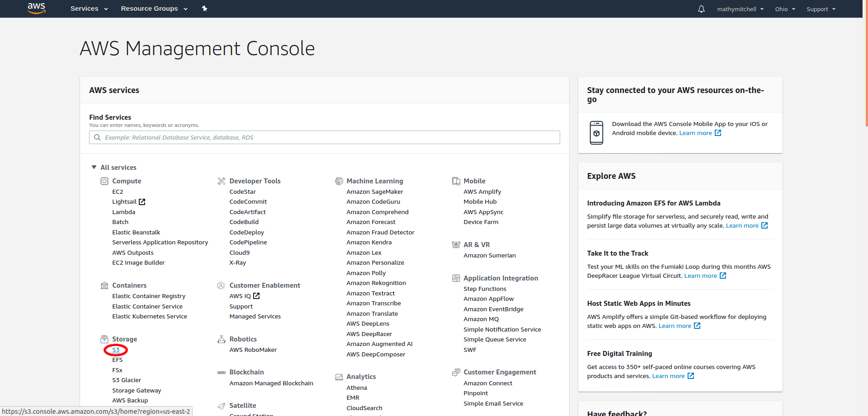Click the Developer Tools category icon
Viewport: 868px width, 416px height.
click(221, 181)
